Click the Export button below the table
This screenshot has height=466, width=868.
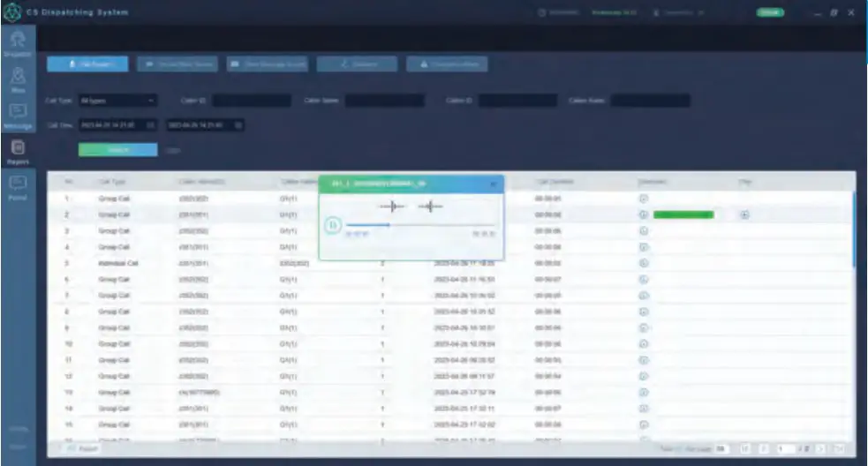(x=83, y=449)
